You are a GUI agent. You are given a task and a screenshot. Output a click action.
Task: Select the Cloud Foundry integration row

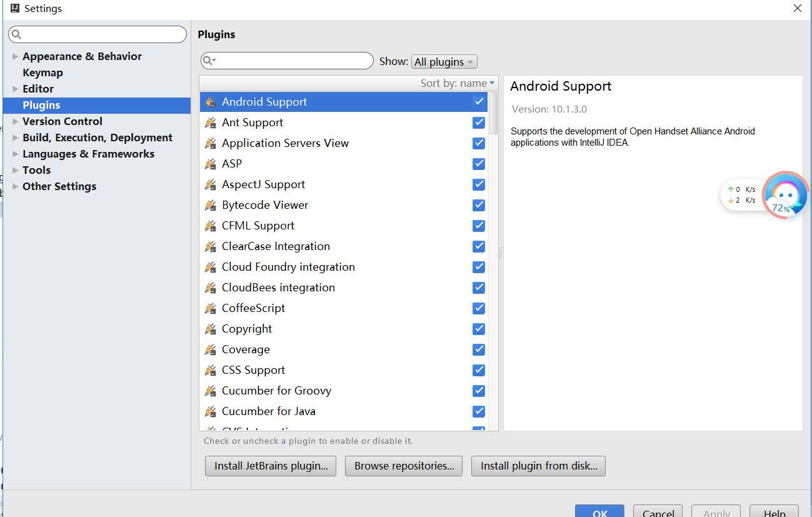point(344,267)
